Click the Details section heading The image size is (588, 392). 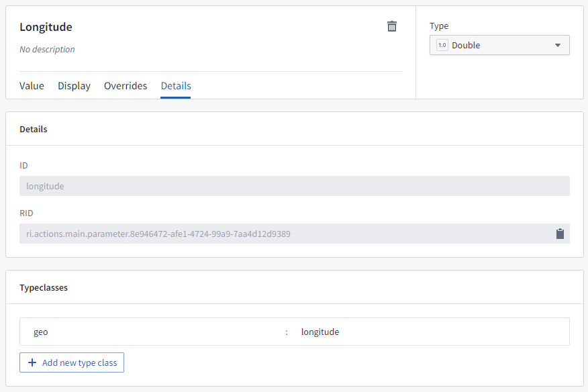click(x=34, y=129)
